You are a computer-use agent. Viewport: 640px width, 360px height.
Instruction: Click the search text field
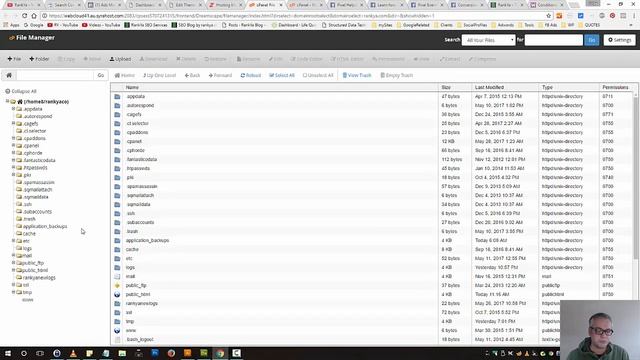pyautogui.click(x=553, y=40)
